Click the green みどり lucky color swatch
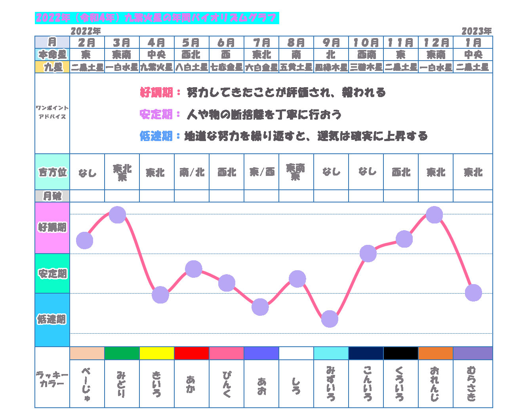528x420 pixels. (122, 353)
